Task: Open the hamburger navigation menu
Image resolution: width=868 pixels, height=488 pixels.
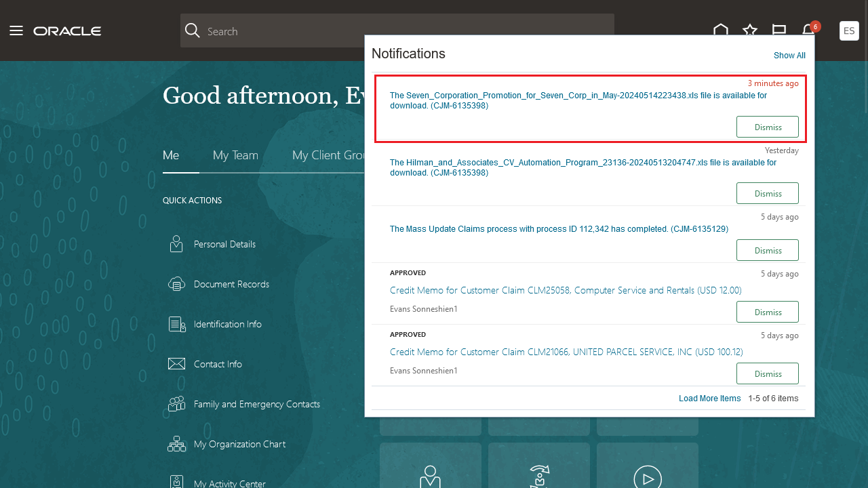Action: point(16,31)
